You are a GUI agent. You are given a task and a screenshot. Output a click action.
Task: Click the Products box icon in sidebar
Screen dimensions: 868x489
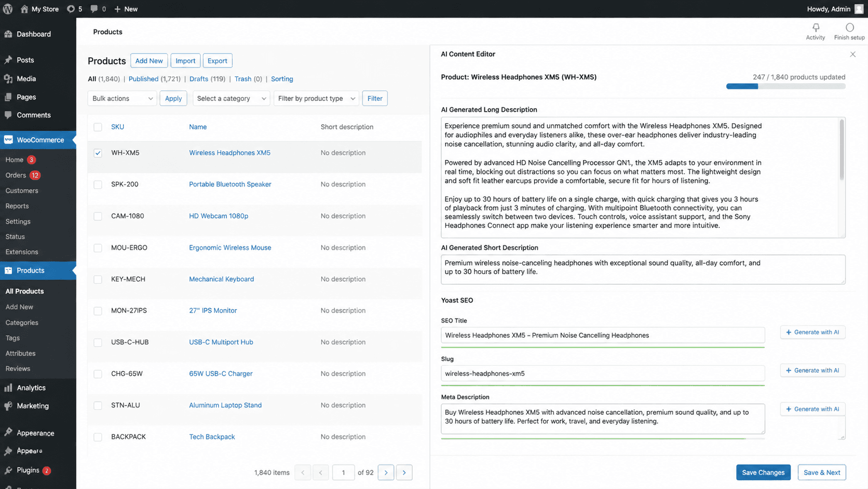[8, 270]
